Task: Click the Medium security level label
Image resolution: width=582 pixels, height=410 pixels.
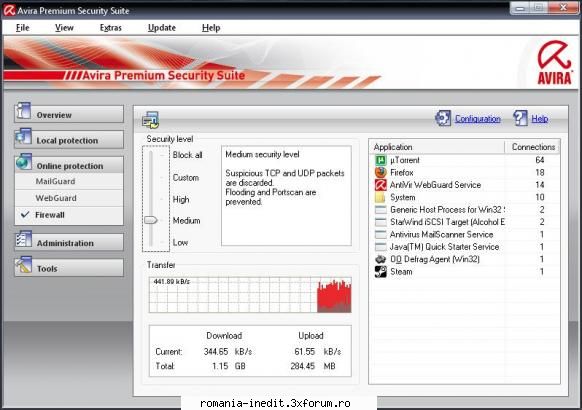Action: point(186,221)
